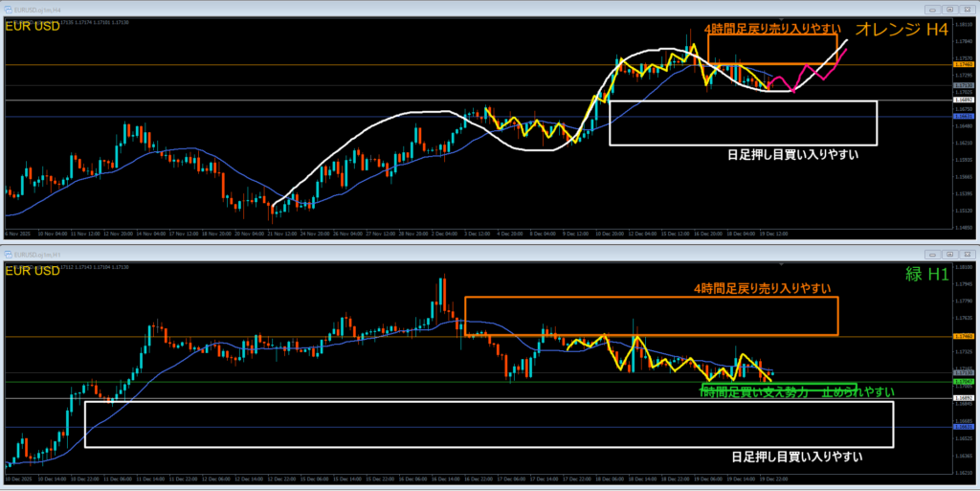
Task: Select the 'EUR USD' label in H1 chart
Action: 33,271
